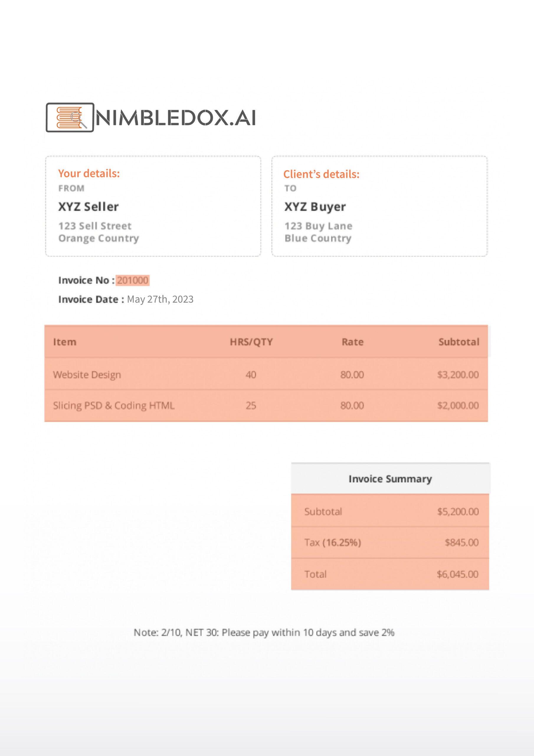The width and height of the screenshot is (534, 756).
Task: Click the invoice date May 27th, 2023
Action: [x=160, y=299]
